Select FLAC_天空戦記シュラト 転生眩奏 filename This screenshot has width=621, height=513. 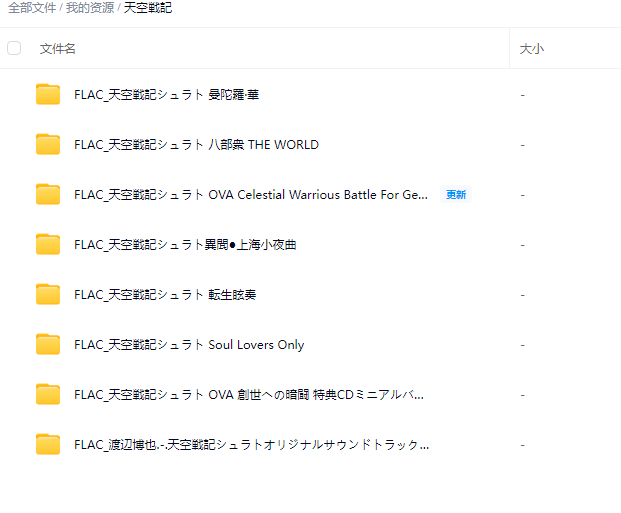click(x=165, y=295)
